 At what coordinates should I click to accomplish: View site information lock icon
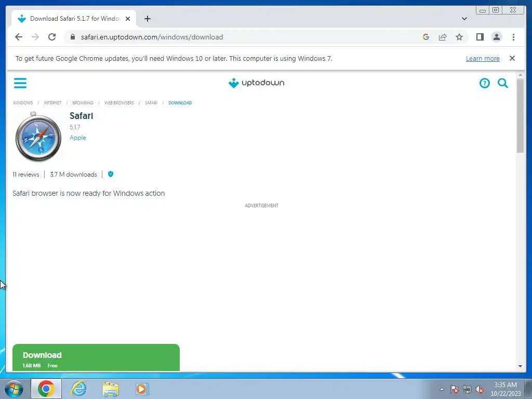[x=72, y=37]
